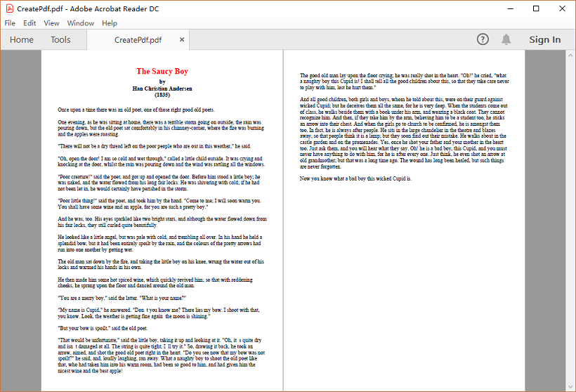Screen dimensions: 576x392
Task: Open the View menu
Action: click(51, 23)
